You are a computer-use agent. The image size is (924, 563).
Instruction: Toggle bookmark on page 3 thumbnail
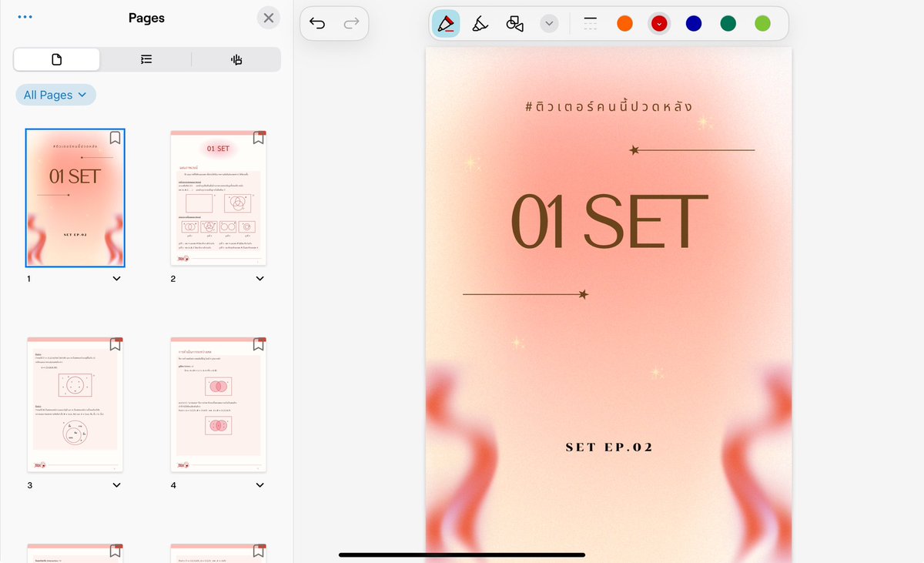coord(115,344)
